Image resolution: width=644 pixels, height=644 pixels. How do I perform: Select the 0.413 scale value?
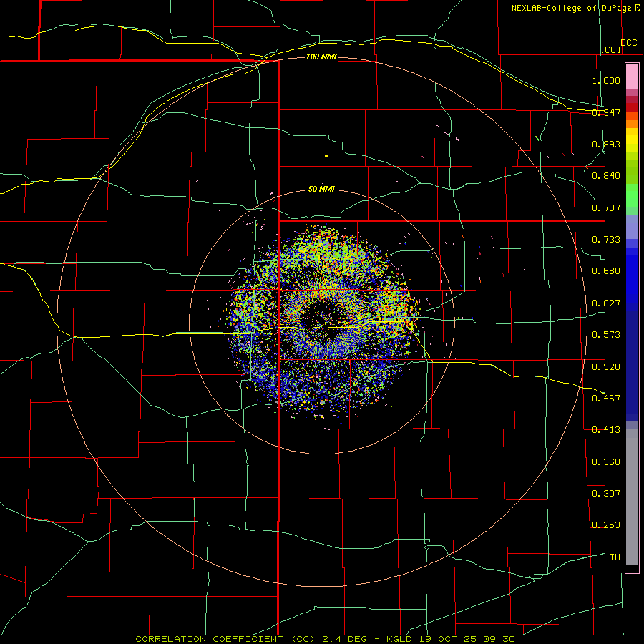pos(606,430)
